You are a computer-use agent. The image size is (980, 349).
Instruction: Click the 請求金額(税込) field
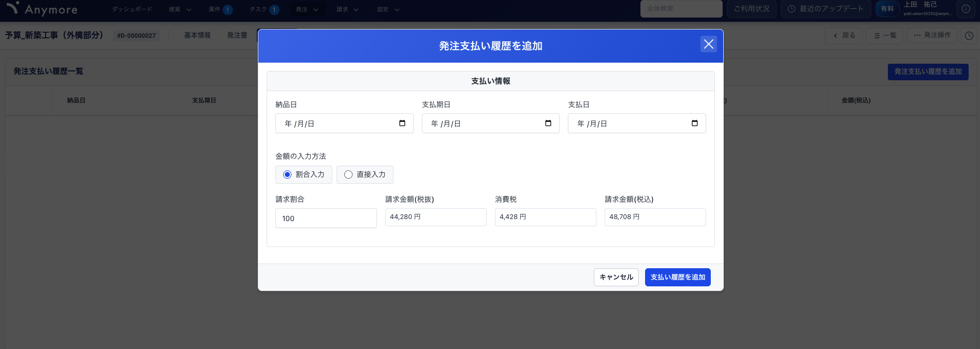[655, 217]
